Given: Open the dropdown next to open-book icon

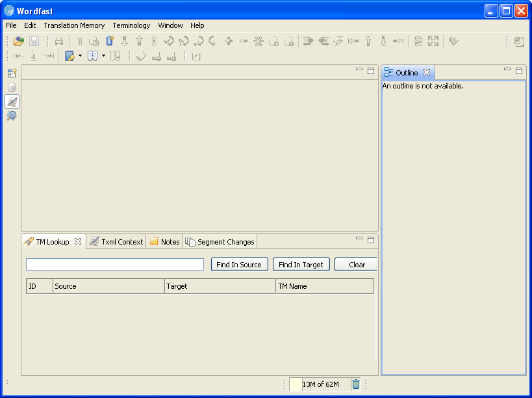Looking at the screenshot, I should 103,56.
